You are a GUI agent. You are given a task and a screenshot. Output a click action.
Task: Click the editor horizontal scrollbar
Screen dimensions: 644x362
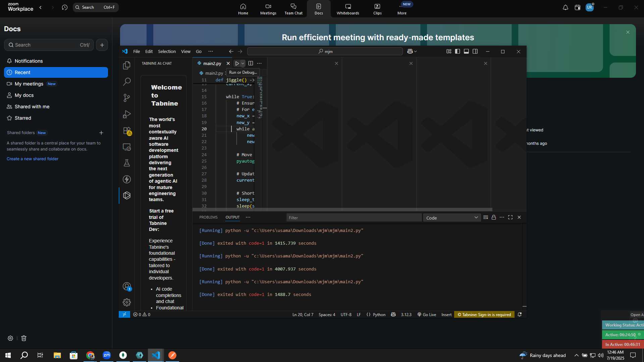click(x=342, y=209)
